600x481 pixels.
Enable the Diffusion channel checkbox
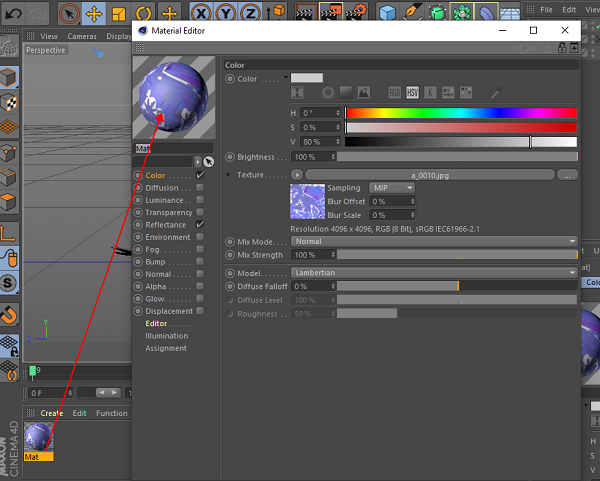tap(200, 188)
